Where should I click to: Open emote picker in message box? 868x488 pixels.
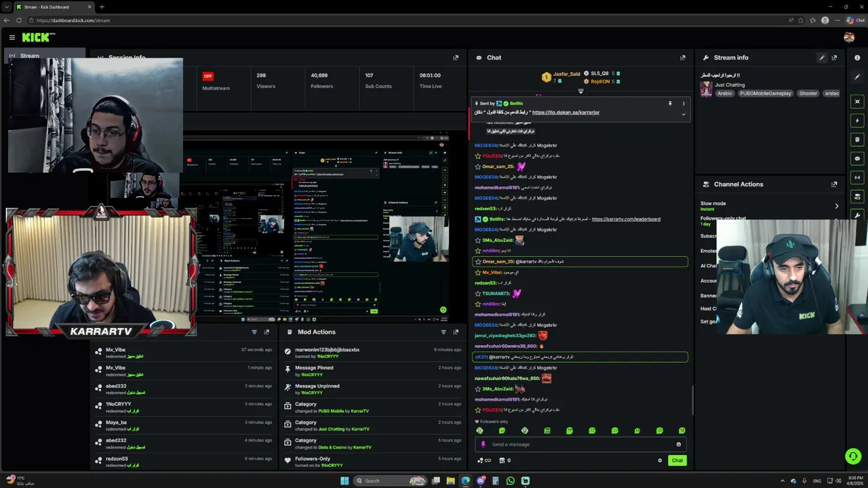pos(678,445)
